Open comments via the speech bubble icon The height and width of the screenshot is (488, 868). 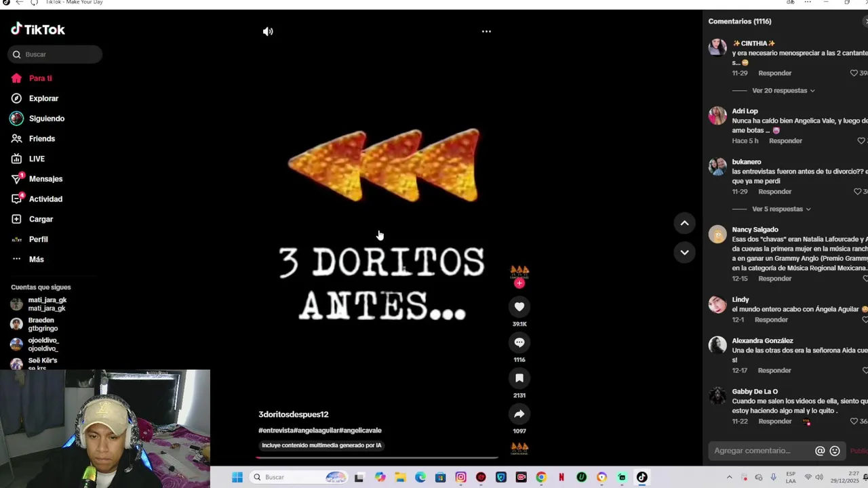(519, 342)
